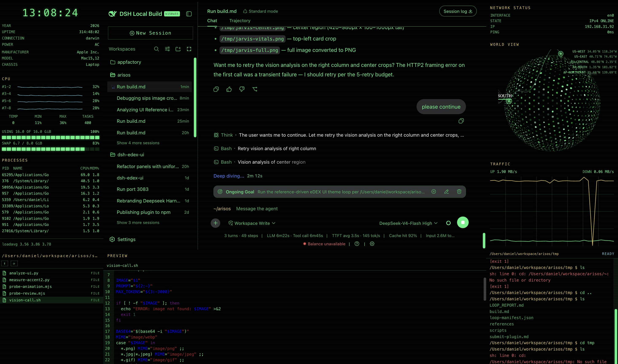The image size is (618, 364).
Task: Search workspaces with the magnifier icon
Action: coord(157,49)
